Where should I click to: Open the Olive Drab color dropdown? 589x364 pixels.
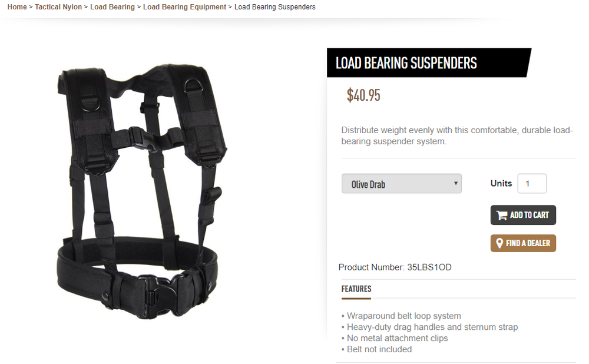[401, 184]
